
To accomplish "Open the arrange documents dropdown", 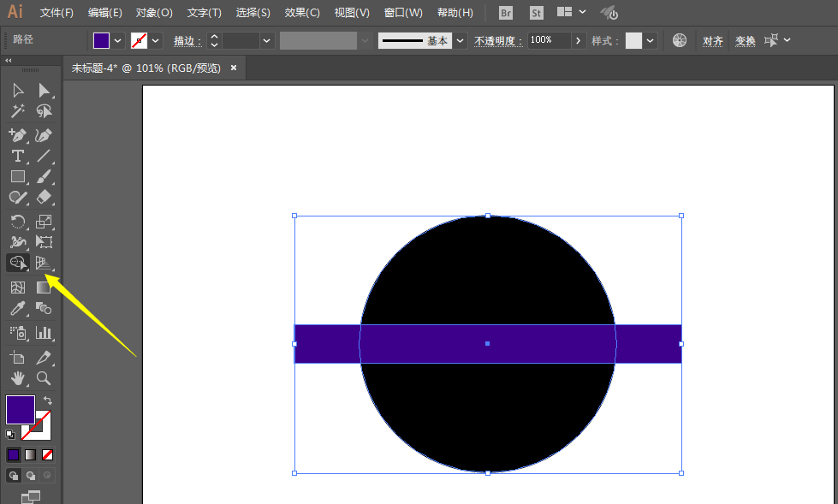I will (x=583, y=12).
